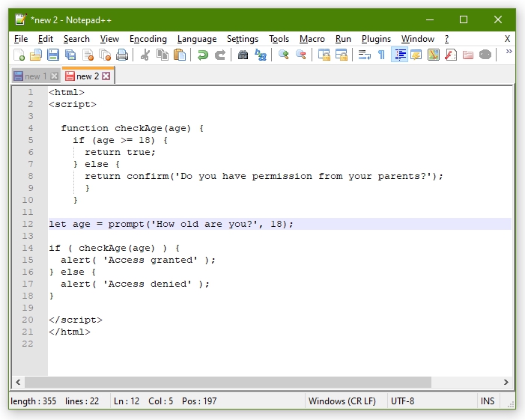Zoom in with the magnifier plus icon
Image resolution: width=525 pixels, height=420 pixels.
tap(284, 55)
